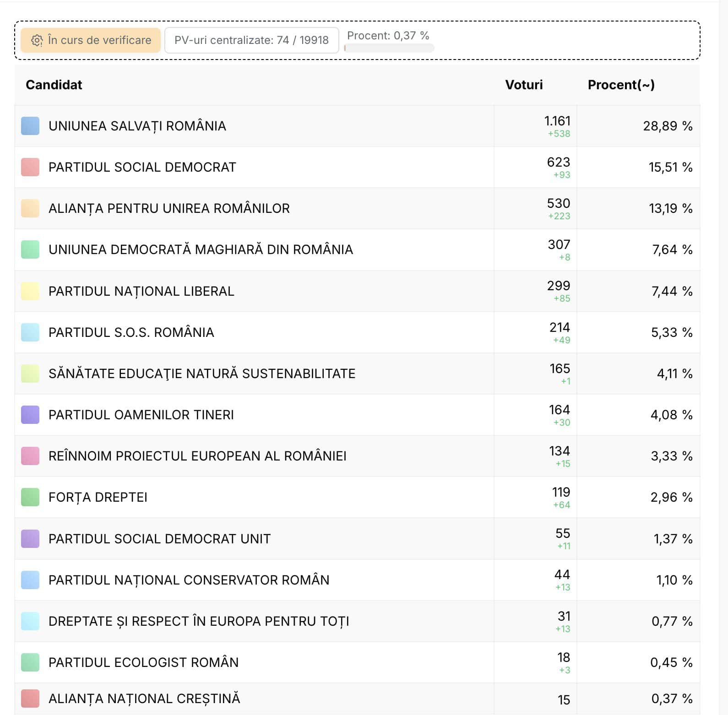Click the 299 votes value
The height and width of the screenshot is (715, 728).
click(x=559, y=286)
